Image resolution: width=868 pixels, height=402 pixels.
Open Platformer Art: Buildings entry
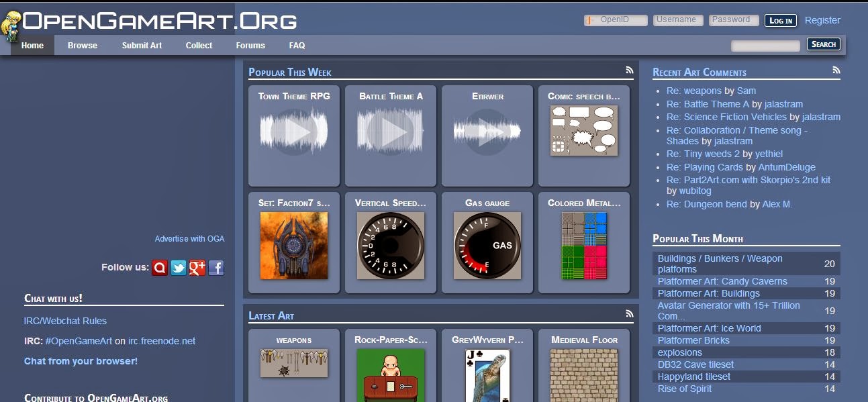(x=709, y=293)
